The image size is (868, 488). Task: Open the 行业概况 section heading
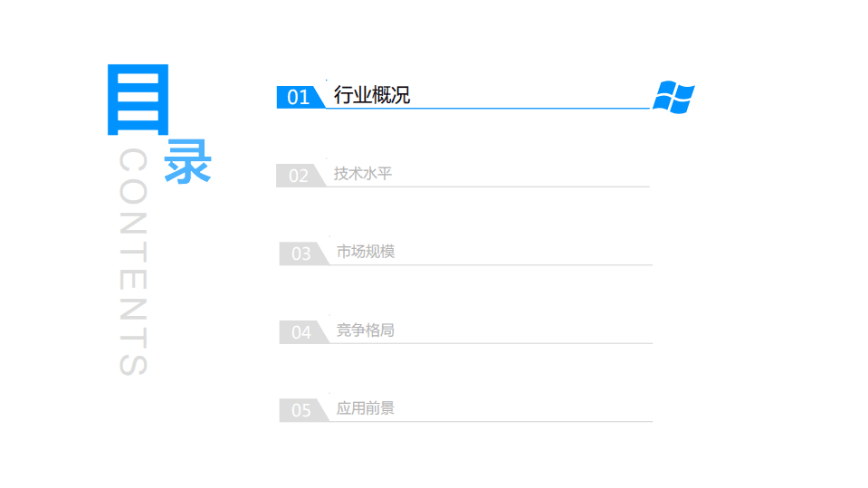(x=372, y=95)
